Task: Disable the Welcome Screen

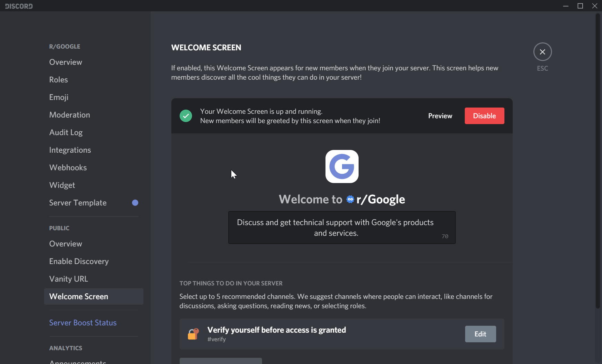Action: click(484, 116)
